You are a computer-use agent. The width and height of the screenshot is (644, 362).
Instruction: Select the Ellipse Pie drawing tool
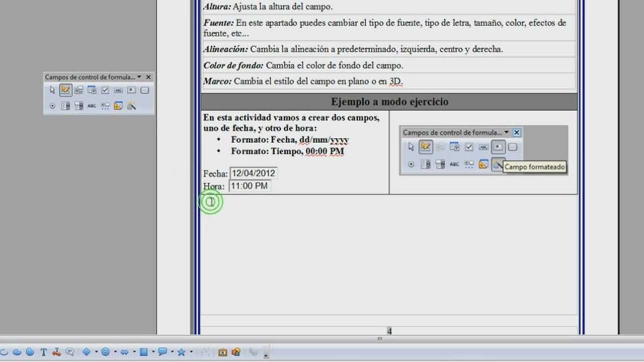point(17,352)
